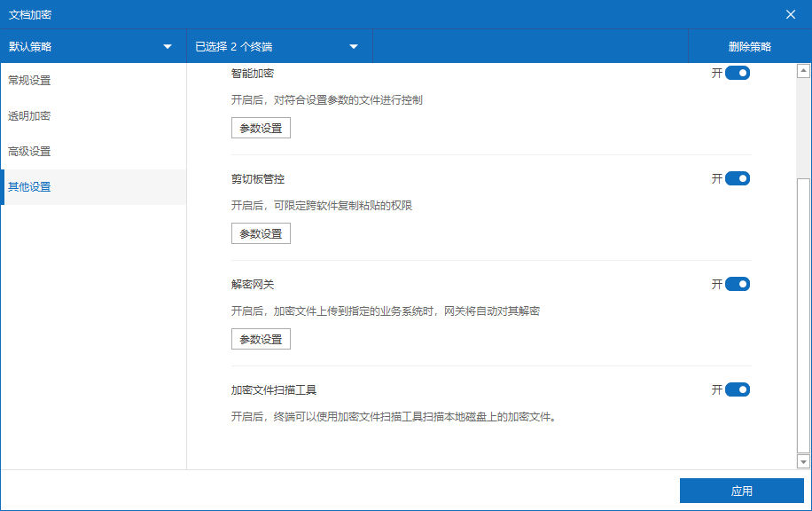Viewport: 812px width, 511px height.
Task: Click the 删除策略 button
Action: pyautogui.click(x=749, y=47)
